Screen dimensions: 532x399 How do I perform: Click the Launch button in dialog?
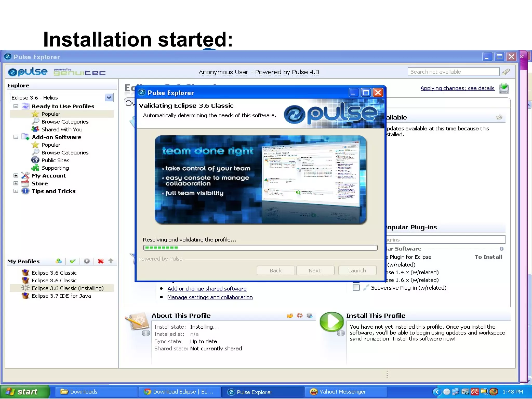click(x=357, y=270)
